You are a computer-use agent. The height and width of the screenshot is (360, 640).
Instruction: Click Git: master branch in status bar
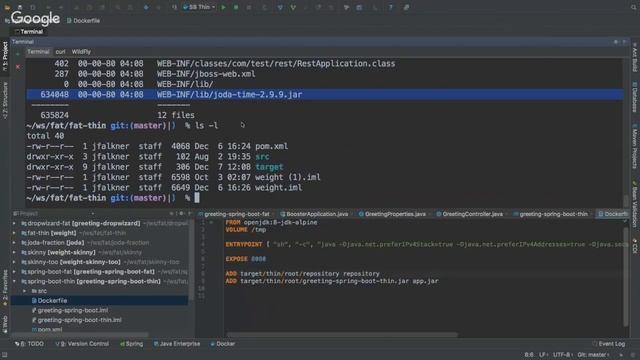tap(594, 355)
